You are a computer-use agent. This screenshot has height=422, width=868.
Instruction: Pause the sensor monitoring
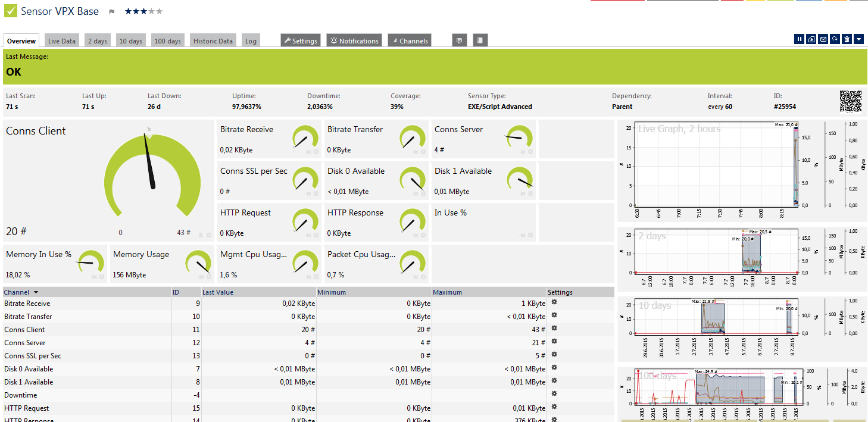800,39
